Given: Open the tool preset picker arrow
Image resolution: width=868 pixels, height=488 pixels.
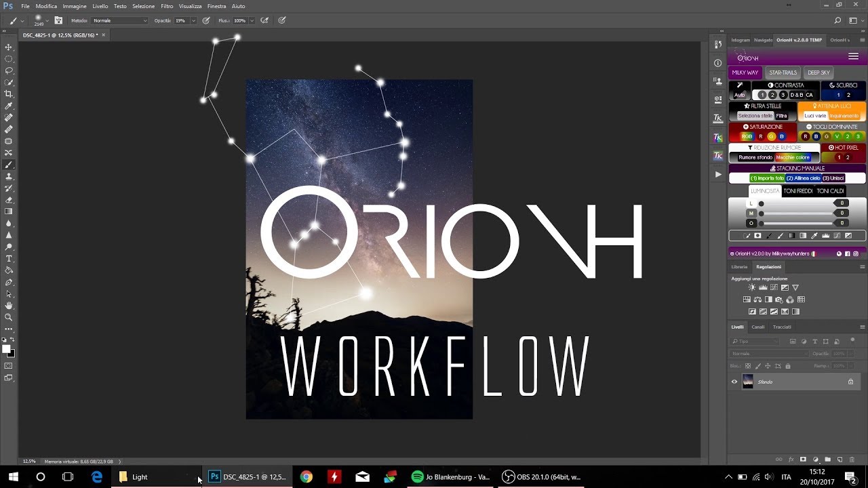Looking at the screenshot, I should (22, 21).
